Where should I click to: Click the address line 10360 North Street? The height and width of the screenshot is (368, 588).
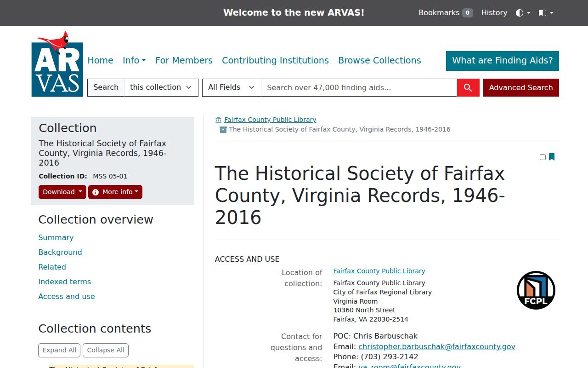point(364,310)
